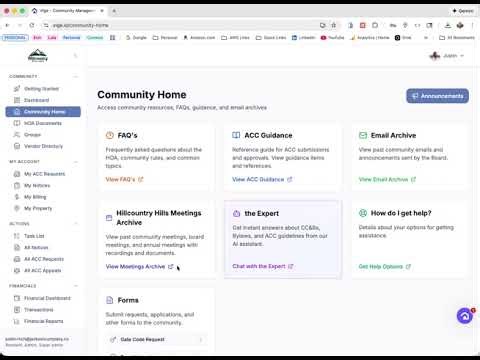Open the Google bookmark
This screenshot has width=480, height=360.
(136, 38)
